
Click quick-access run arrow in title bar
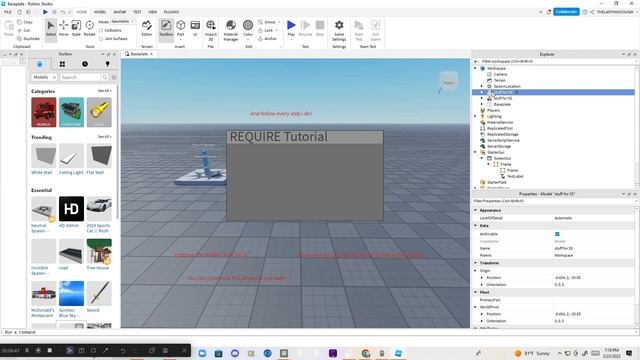(x=45, y=12)
